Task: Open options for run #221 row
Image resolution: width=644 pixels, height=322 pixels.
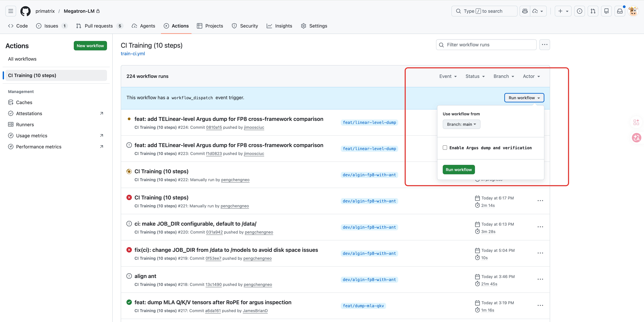Action: 540,201
